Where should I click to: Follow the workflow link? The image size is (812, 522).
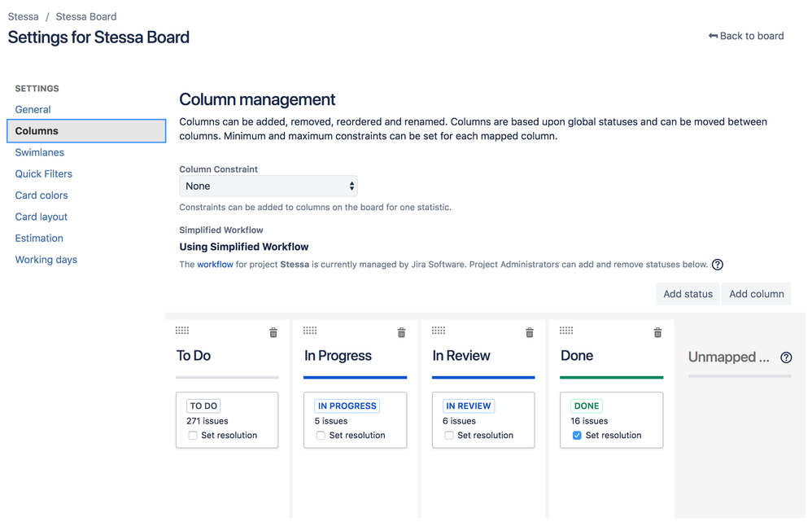215,265
